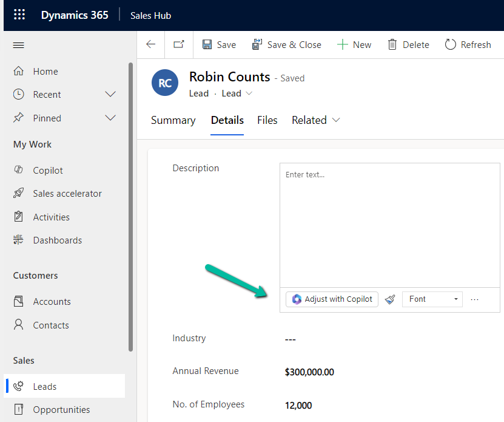The image size is (504, 422).
Task: Open the Related tab menu
Action: tap(315, 120)
